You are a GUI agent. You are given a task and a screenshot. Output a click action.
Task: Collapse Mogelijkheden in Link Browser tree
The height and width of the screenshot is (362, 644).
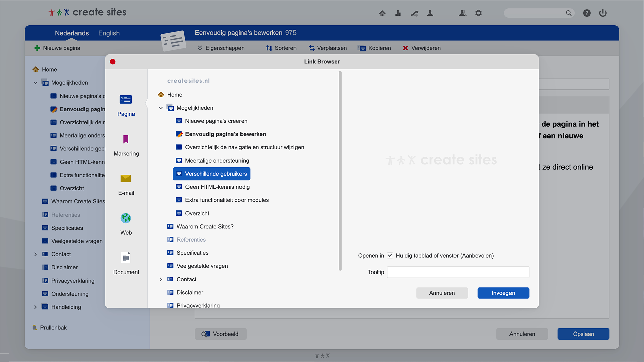pyautogui.click(x=161, y=108)
